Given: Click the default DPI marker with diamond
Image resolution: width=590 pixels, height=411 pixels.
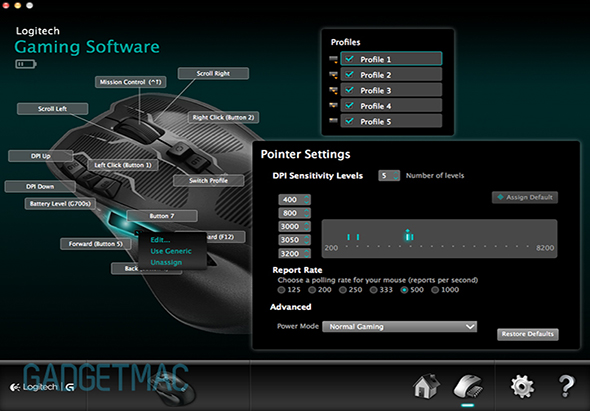Looking at the screenshot, I should pyautogui.click(x=407, y=235).
